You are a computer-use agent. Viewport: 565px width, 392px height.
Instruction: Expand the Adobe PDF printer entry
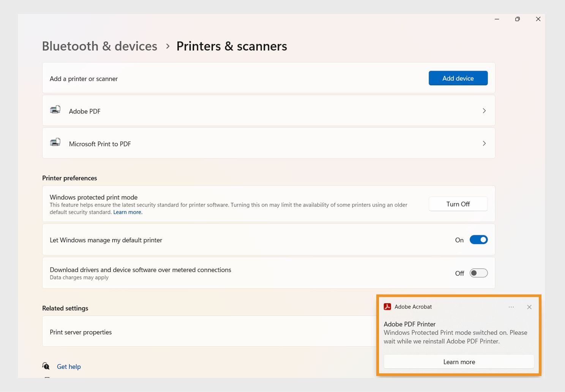[484, 110]
